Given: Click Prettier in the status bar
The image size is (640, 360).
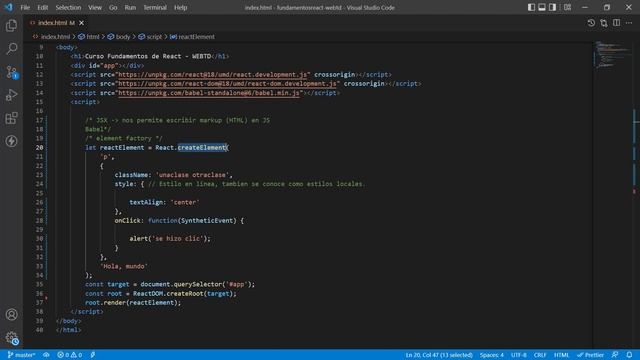Looking at the screenshot, I should tap(591, 355).
